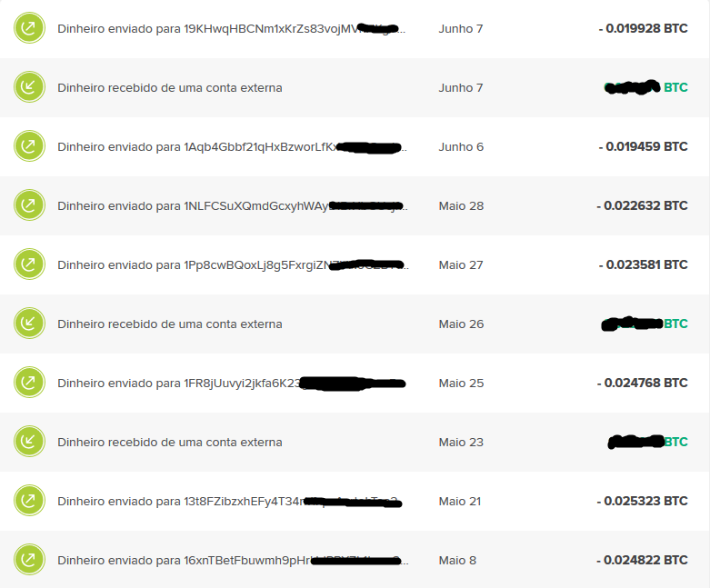This screenshot has height=588, width=710.
Task: Click the sent icon beside the 13t8FZ address
Action: (x=29, y=502)
